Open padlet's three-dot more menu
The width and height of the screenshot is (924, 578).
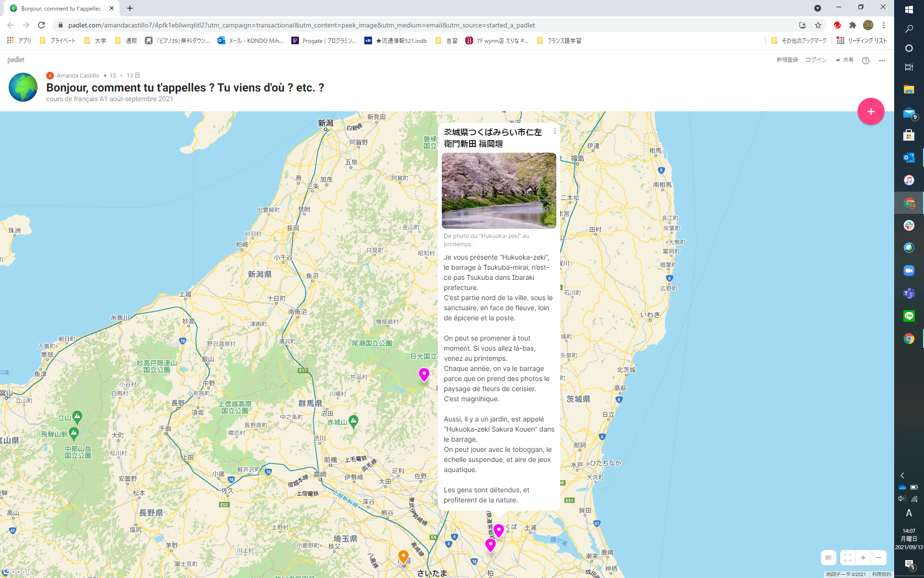[882, 60]
